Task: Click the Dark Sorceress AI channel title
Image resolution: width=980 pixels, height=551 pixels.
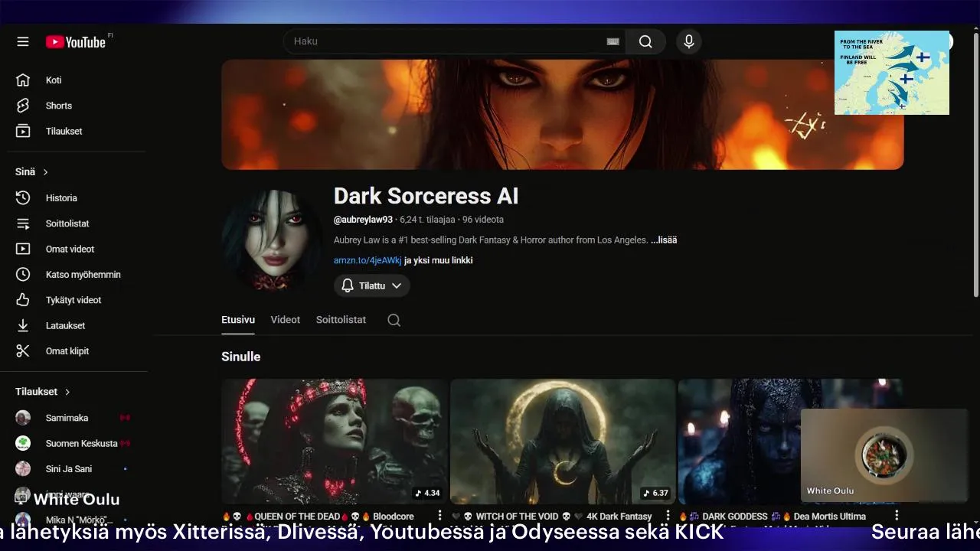Action: coord(426,196)
